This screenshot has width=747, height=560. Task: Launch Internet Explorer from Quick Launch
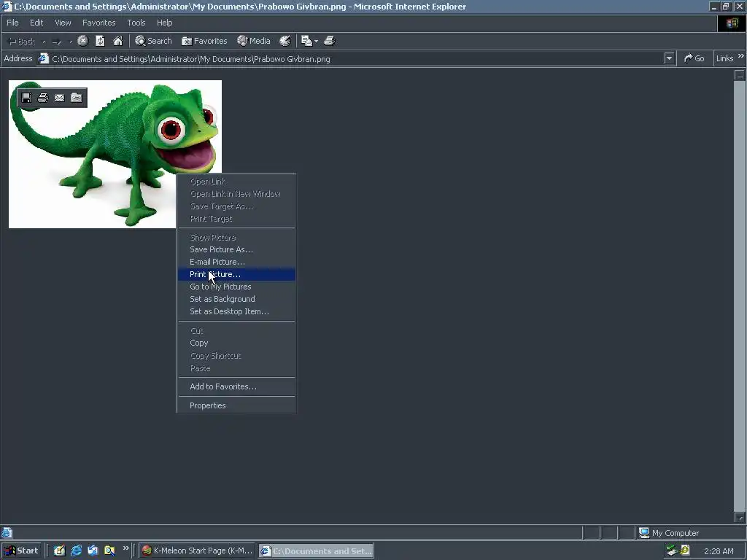coord(76,551)
